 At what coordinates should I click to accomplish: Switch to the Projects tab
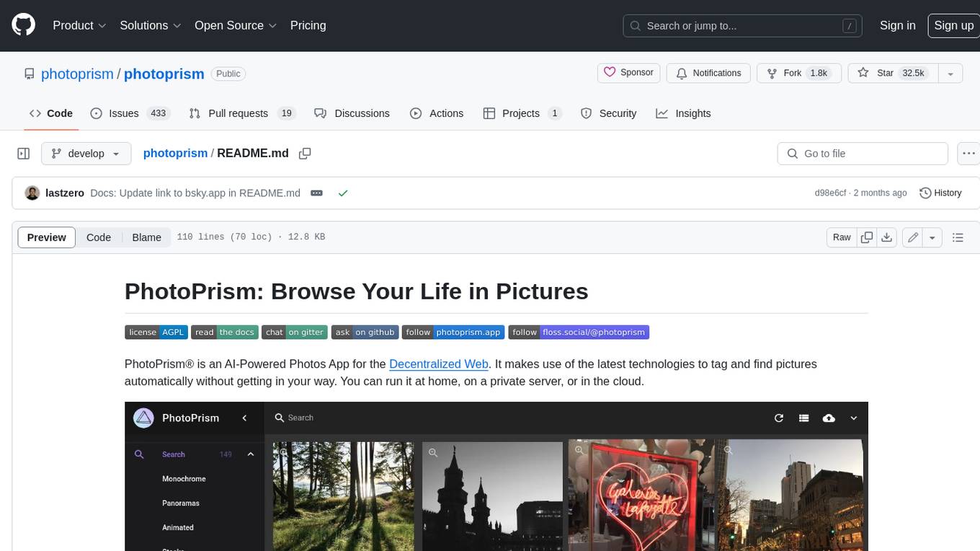(x=522, y=113)
